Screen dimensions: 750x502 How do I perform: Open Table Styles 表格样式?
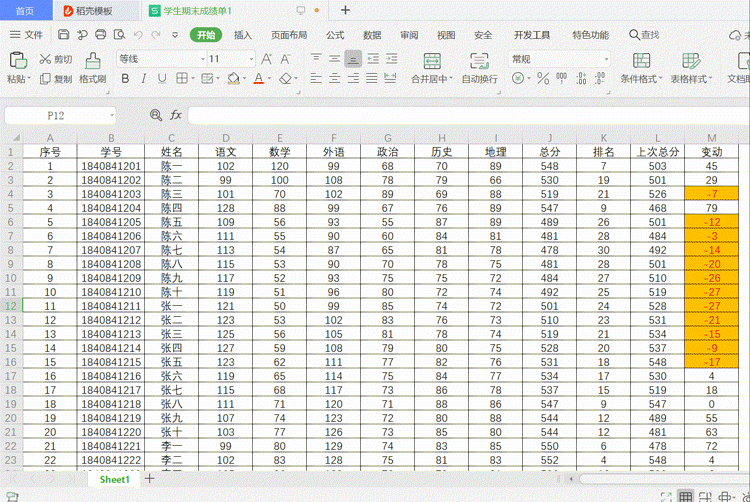tap(691, 68)
